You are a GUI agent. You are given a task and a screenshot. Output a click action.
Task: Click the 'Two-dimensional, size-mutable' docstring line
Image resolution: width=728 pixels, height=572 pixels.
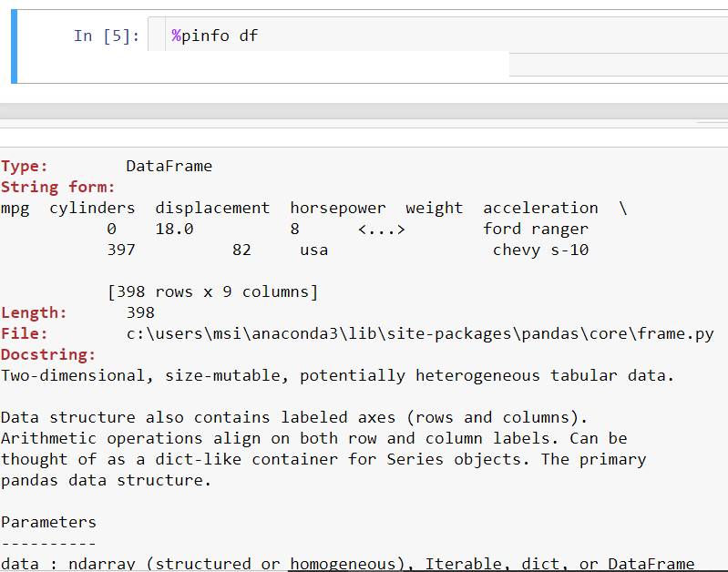[x=337, y=375]
